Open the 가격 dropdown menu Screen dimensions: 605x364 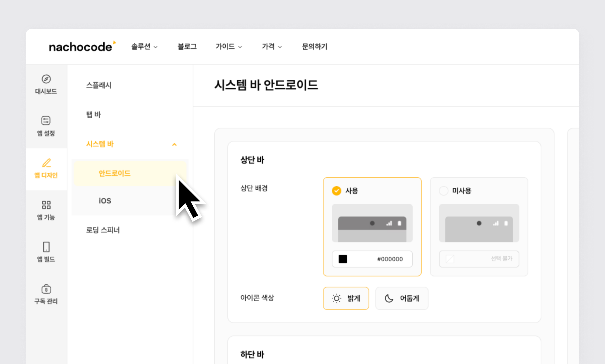(x=272, y=46)
